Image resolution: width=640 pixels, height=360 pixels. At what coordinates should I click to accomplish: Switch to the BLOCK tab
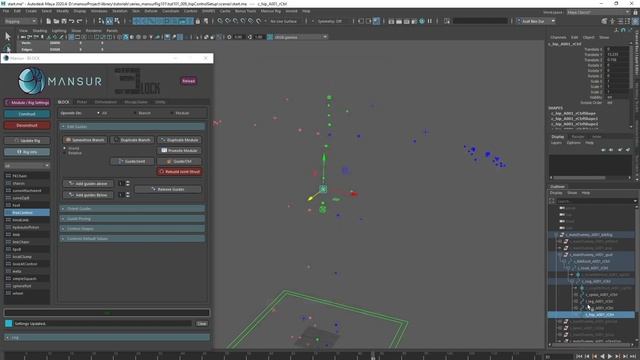[x=64, y=102]
